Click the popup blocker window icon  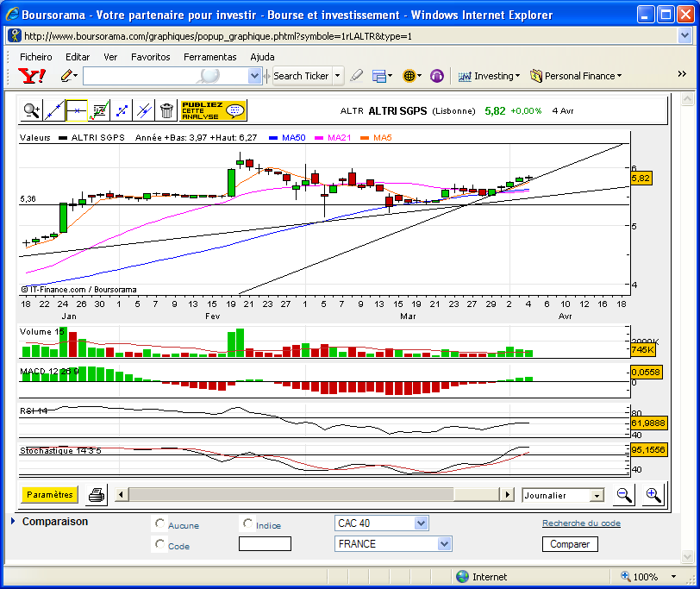(x=379, y=76)
